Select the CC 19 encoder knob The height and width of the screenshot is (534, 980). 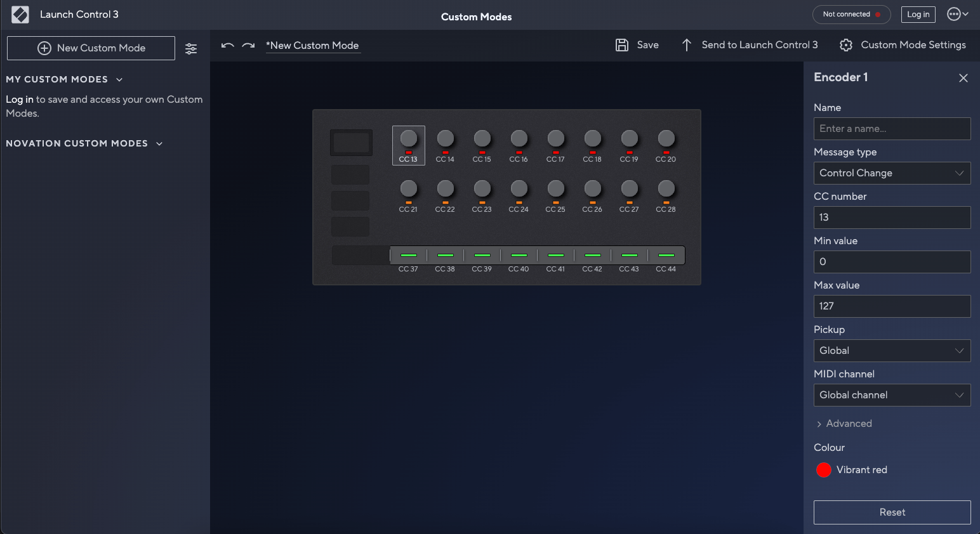click(630, 138)
